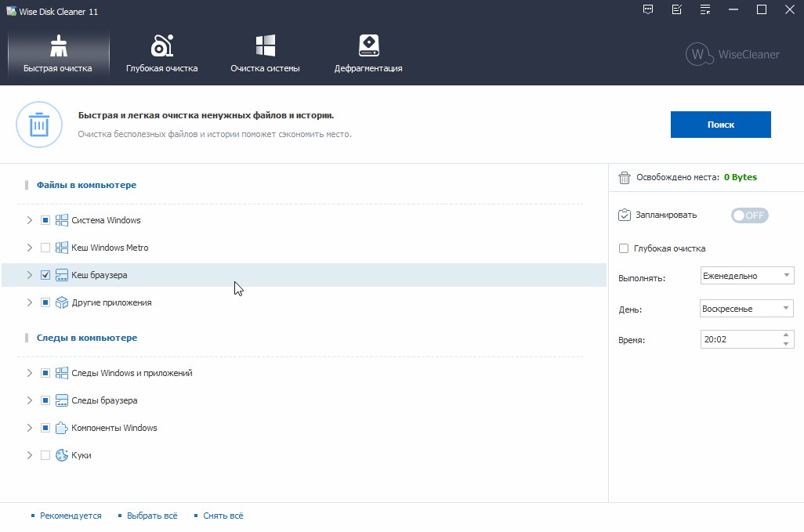Screen dimensions: 804x532
Task: Switch to Глубокая очистка tab
Action: click(x=161, y=55)
